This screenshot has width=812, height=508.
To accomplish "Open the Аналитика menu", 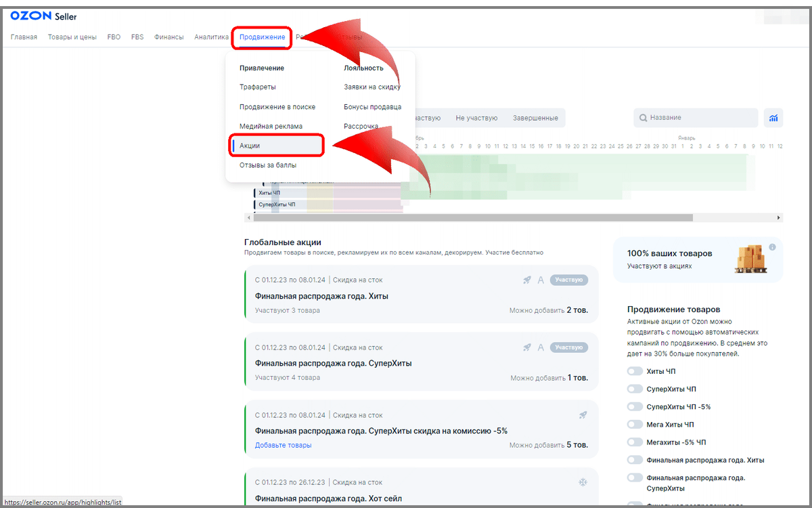I will (211, 37).
